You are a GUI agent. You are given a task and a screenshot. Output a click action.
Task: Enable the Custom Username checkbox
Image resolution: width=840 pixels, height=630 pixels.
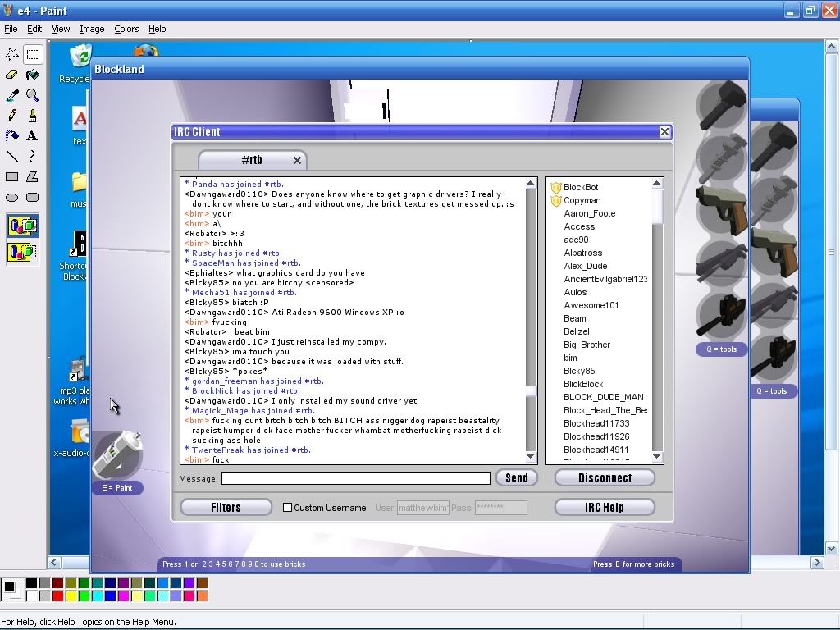pyautogui.click(x=288, y=507)
